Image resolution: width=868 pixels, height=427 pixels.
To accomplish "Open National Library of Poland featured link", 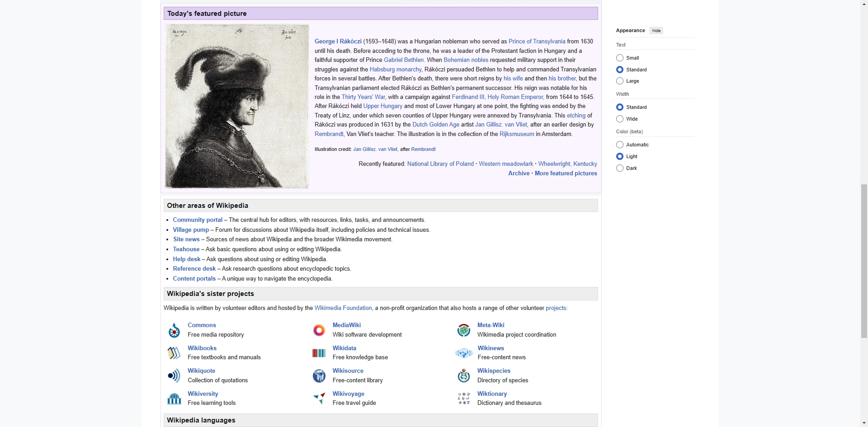I will [x=440, y=164].
